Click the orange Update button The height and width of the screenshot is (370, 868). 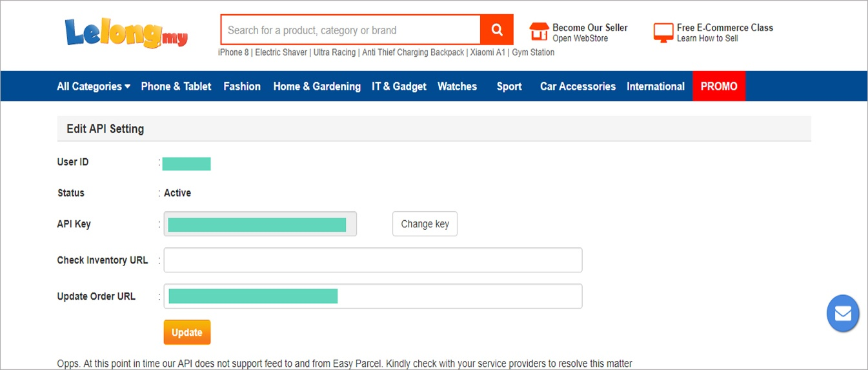187,333
